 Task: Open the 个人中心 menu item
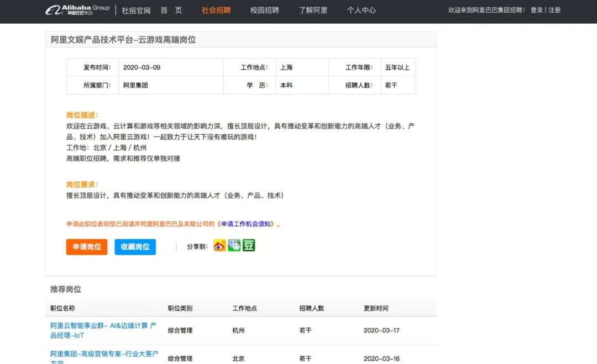(362, 10)
